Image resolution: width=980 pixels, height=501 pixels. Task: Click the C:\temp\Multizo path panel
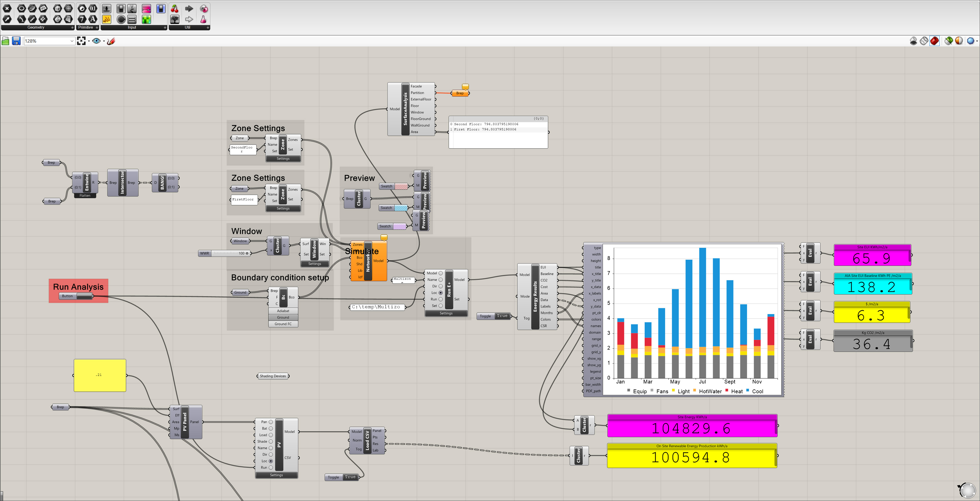[x=377, y=307]
